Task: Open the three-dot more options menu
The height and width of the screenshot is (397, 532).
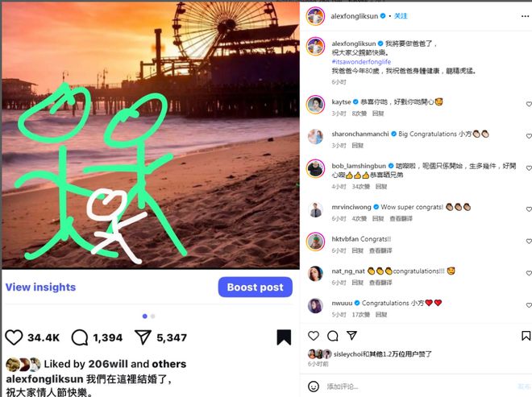Action: pos(525,16)
